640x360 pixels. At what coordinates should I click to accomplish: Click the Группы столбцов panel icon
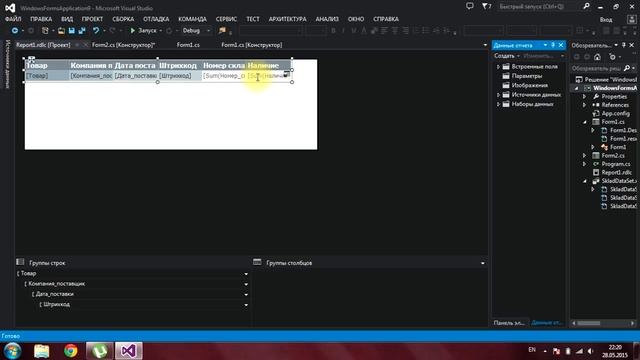tap(257, 262)
